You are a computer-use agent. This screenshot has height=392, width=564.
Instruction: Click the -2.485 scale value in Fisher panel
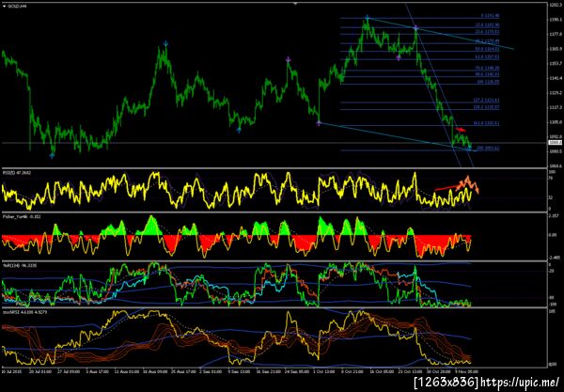click(x=555, y=258)
